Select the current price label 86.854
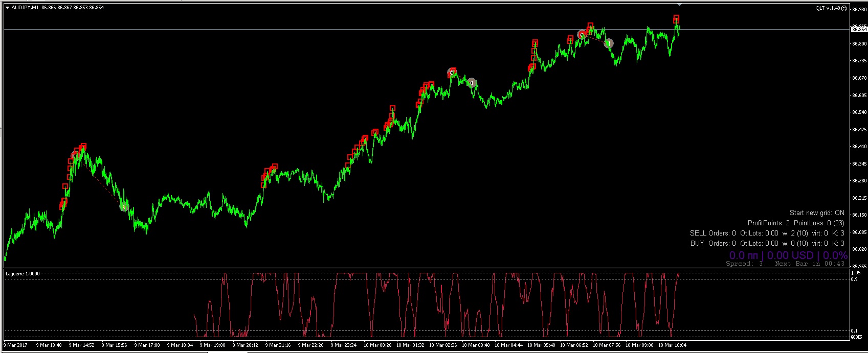Screen dimensions: 868x353 (x=859, y=30)
